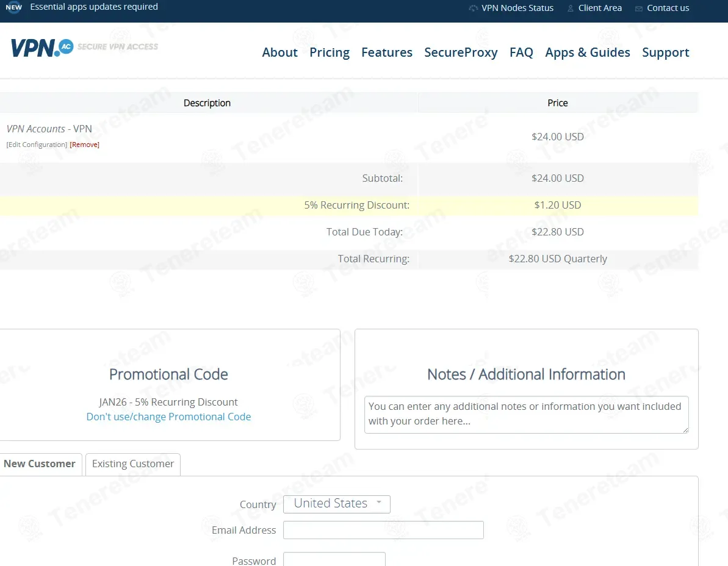This screenshot has width=728, height=566.
Task: Click the $22.80 USD total due today
Action: coord(558,232)
